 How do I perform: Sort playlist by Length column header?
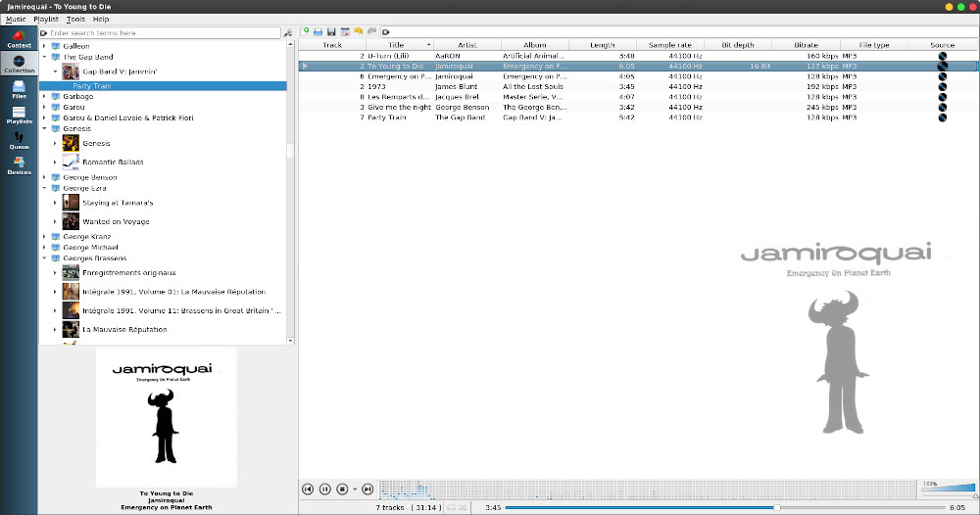pyautogui.click(x=603, y=45)
